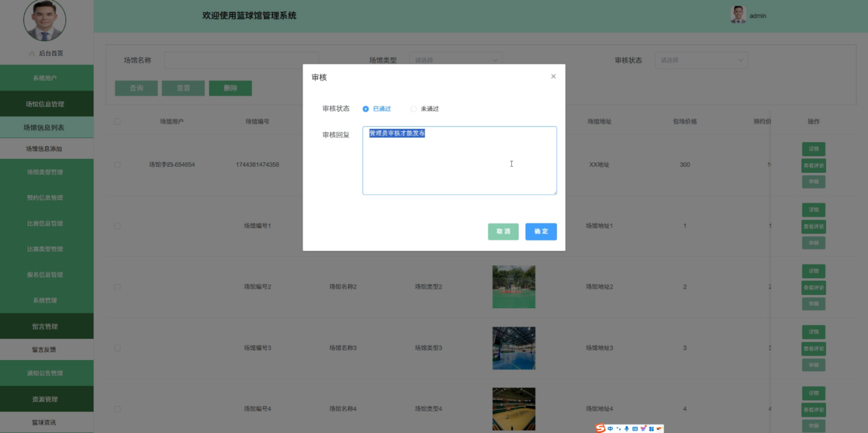Expand the 场馆类型管理 sidebar menu

(x=47, y=172)
